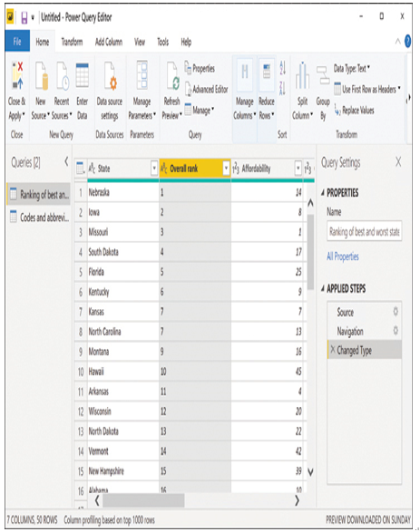The width and height of the screenshot is (420, 532).
Task: Collapse the APPLIED STEPS section
Action: pyautogui.click(x=323, y=289)
